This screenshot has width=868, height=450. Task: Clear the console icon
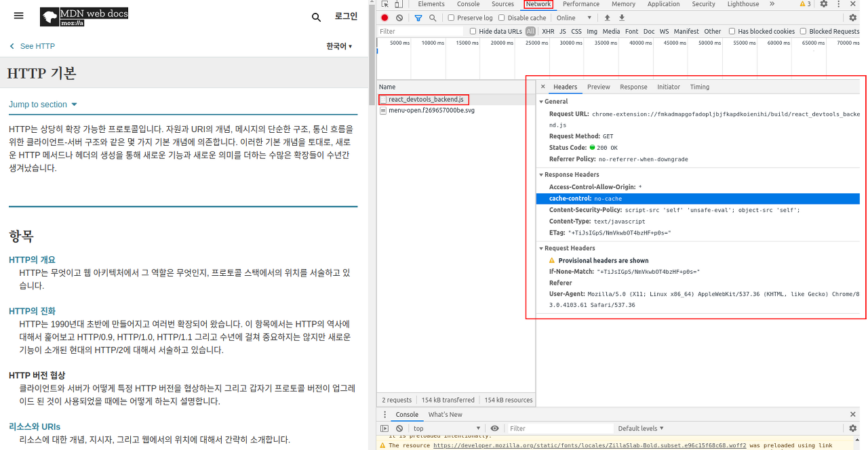(399, 428)
